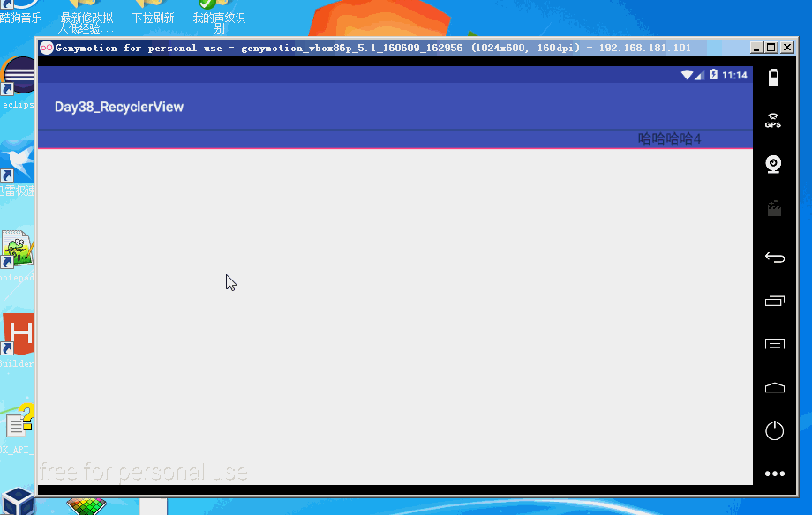
Task: Open Genymotion battery widget icon
Action: point(773,78)
